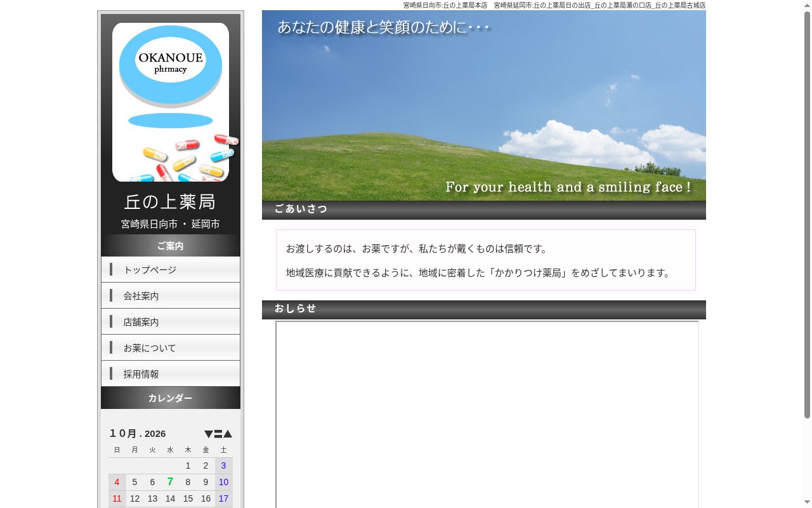Click 宮崎県日向市 ・ 延岡市 sidebar text

pos(170,224)
